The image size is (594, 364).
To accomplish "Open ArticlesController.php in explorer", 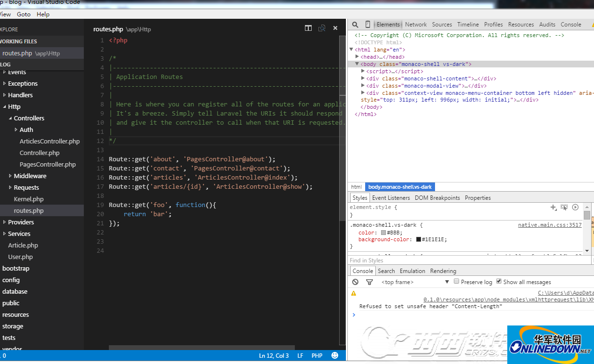I will [x=50, y=142].
